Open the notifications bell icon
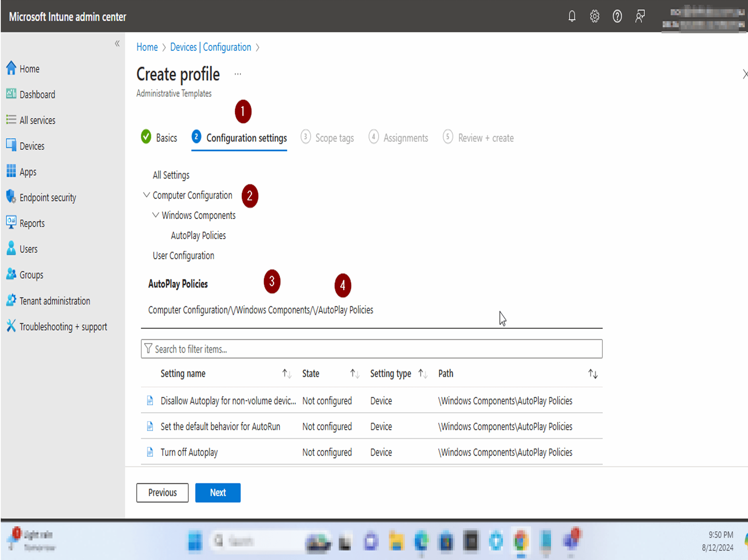The width and height of the screenshot is (748, 560). [572, 16]
